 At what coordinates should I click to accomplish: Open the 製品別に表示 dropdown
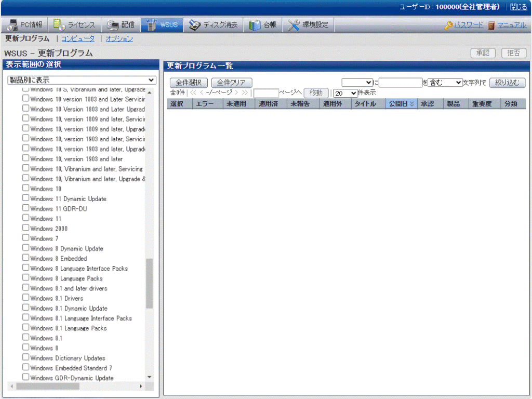(82, 80)
